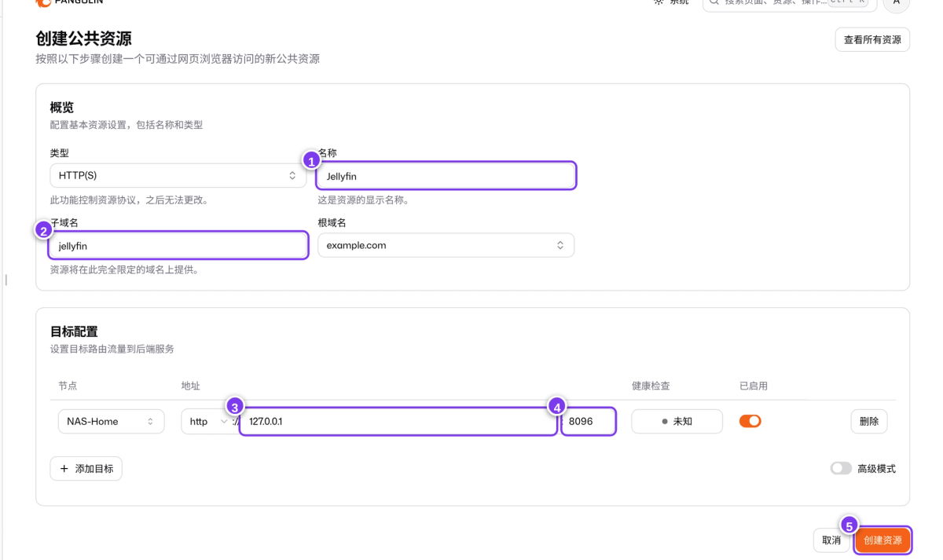Click the 根域名 field label

(x=332, y=223)
